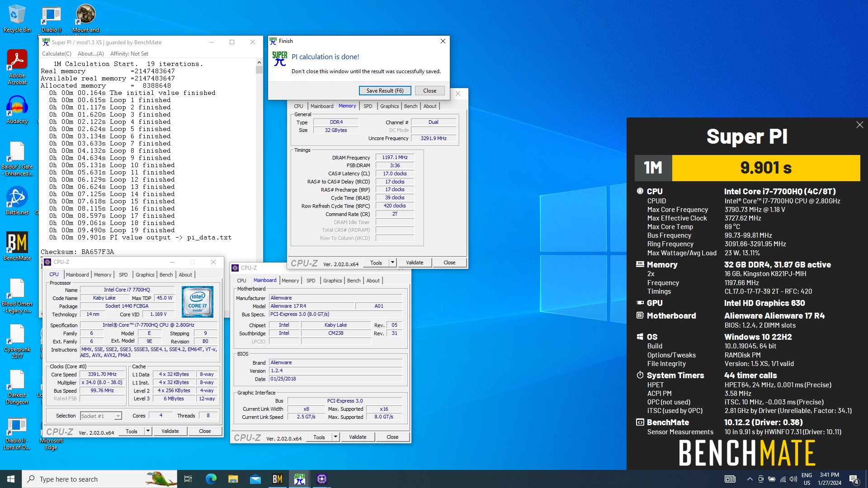This screenshot has height=488, width=868.
Task: Open the Mail app from taskbar
Action: click(x=255, y=479)
